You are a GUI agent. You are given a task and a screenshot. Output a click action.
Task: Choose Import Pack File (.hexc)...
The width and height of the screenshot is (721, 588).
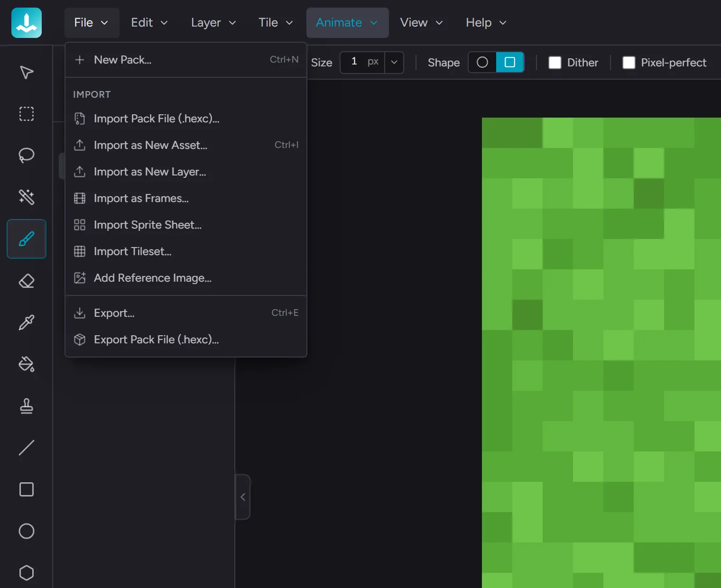point(186,119)
